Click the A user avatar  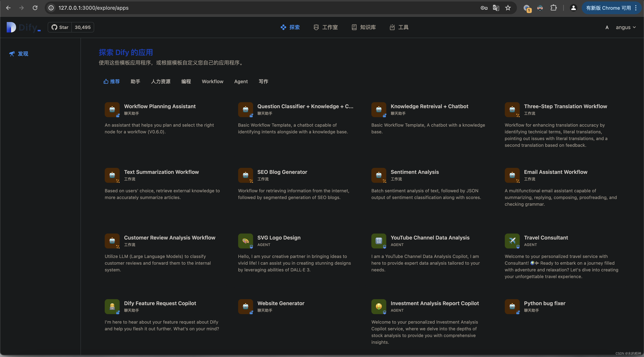tap(607, 28)
